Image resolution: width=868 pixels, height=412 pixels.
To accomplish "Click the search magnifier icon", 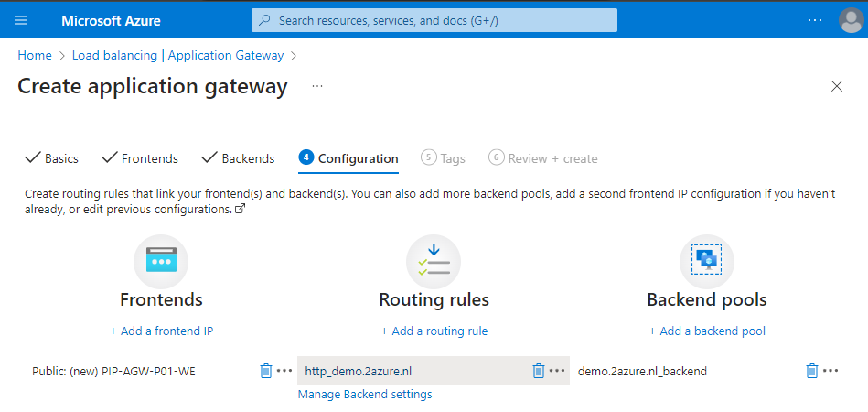I will 265,21.
